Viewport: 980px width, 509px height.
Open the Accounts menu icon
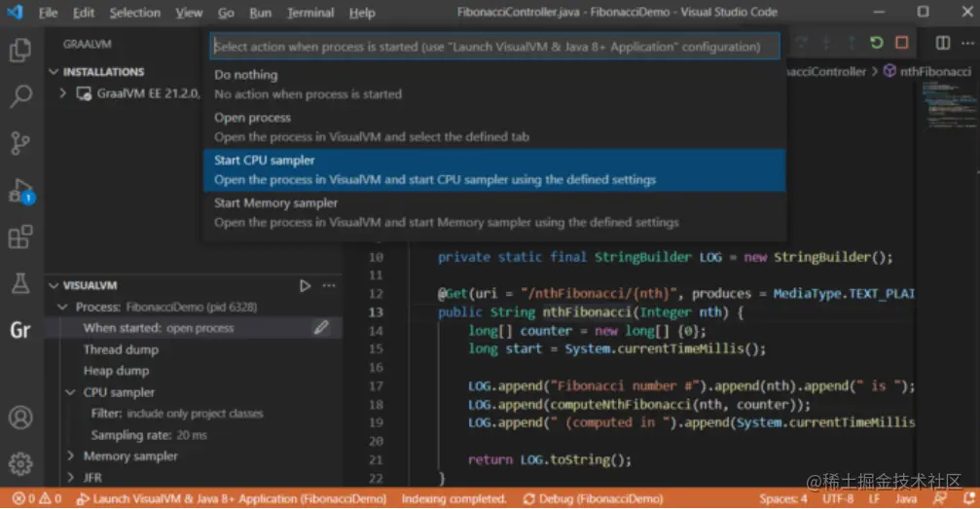(x=20, y=418)
